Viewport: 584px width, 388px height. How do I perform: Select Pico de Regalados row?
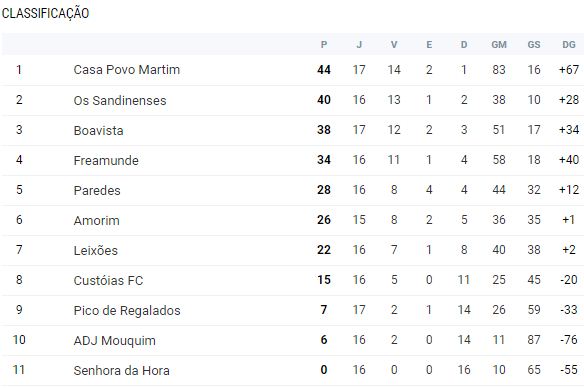292,310
